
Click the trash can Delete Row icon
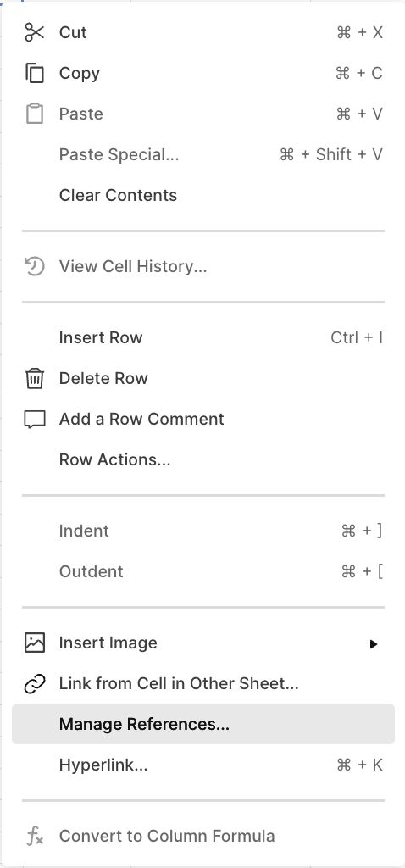34,379
